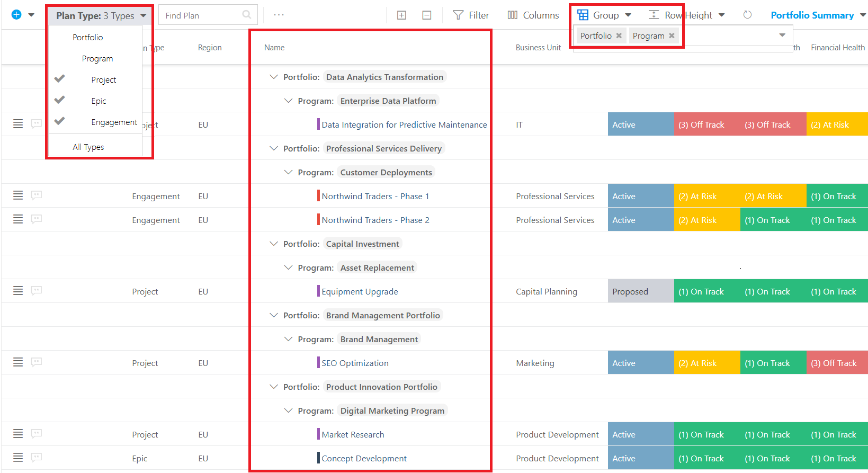
Task: Remove the Program grouping tag
Action: pos(672,35)
